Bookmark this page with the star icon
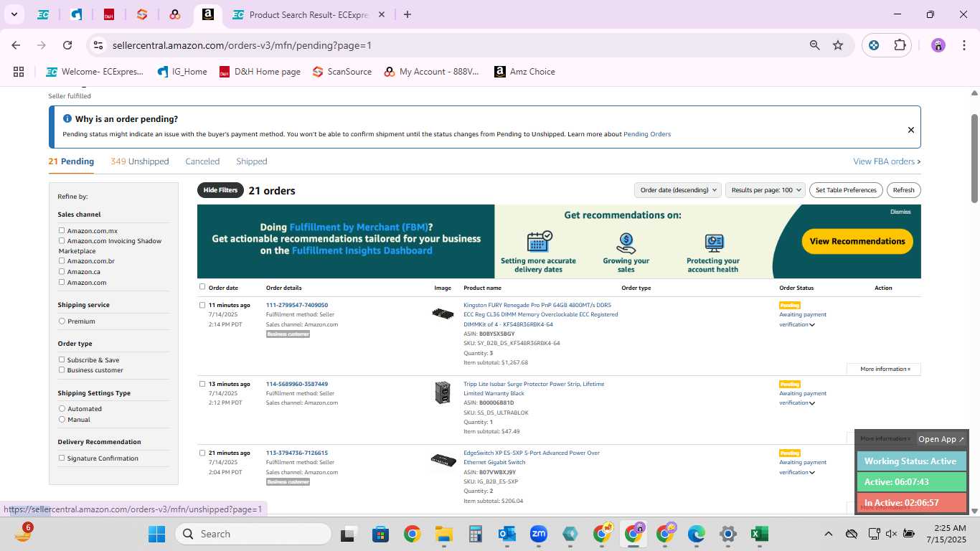 838,45
